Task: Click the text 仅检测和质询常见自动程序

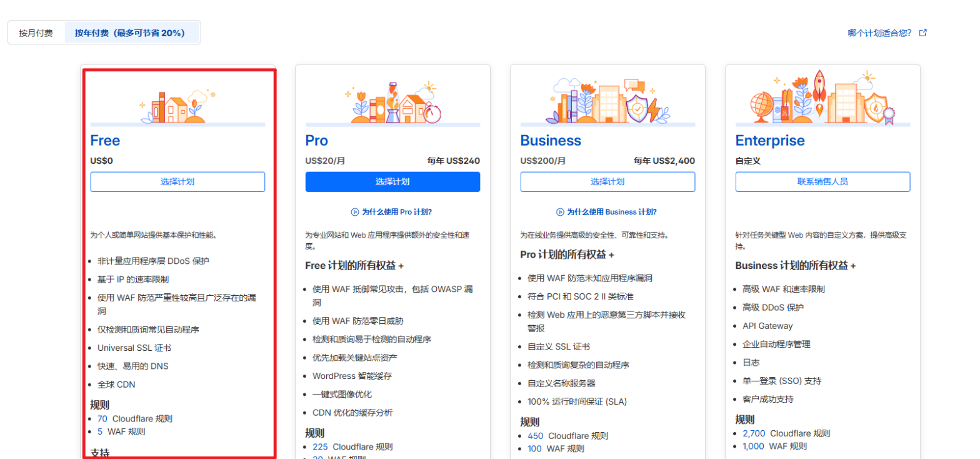Action: point(149,329)
